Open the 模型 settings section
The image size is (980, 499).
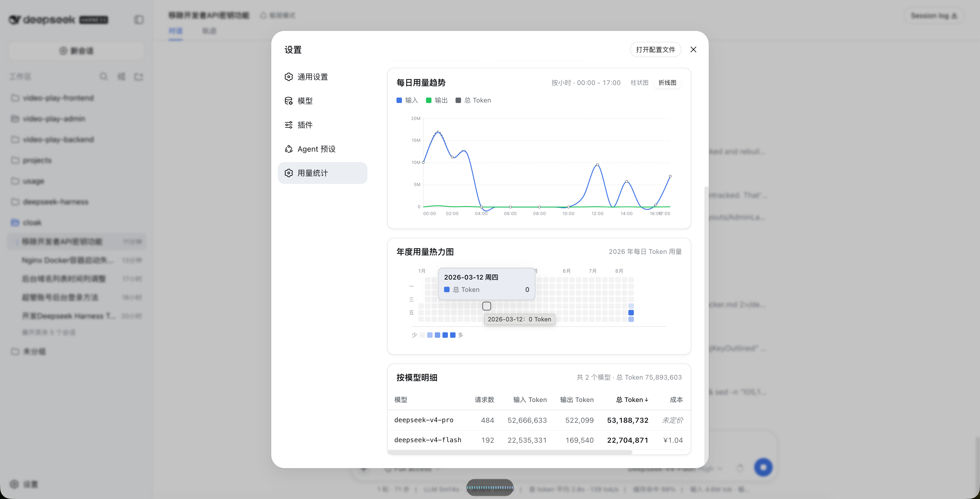point(322,101)
